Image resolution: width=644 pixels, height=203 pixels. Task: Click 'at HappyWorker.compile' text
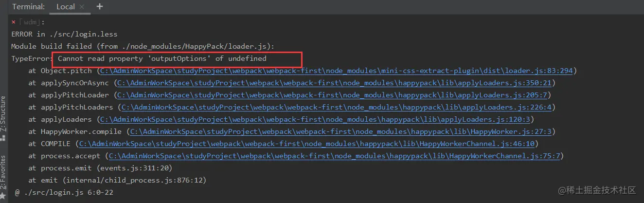point(75,132)
